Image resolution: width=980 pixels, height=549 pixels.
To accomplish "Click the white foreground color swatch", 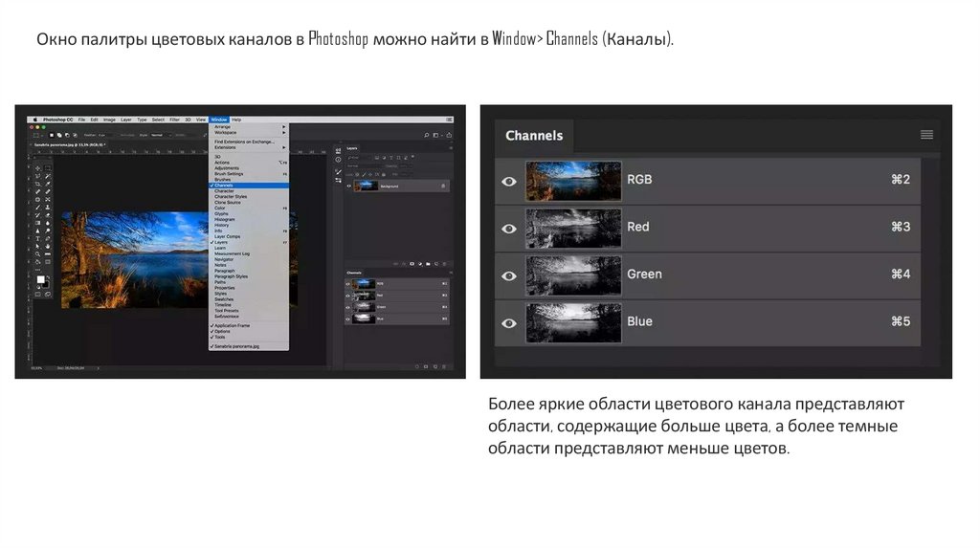I will click(40, 279).
